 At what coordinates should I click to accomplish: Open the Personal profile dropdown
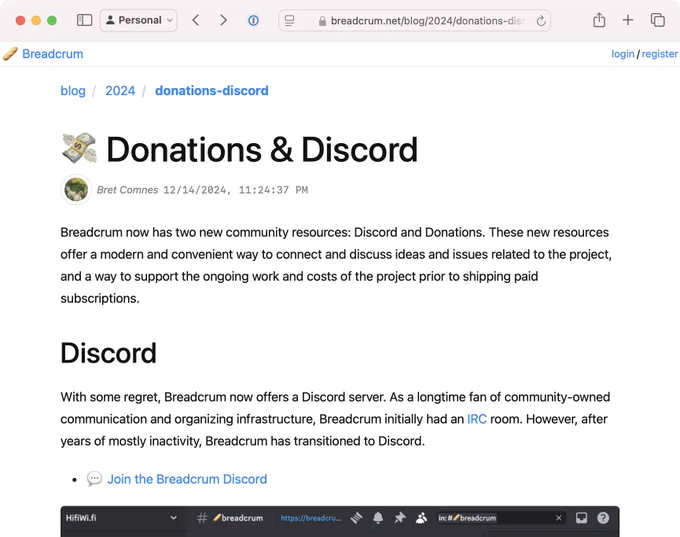pos(139,20)
